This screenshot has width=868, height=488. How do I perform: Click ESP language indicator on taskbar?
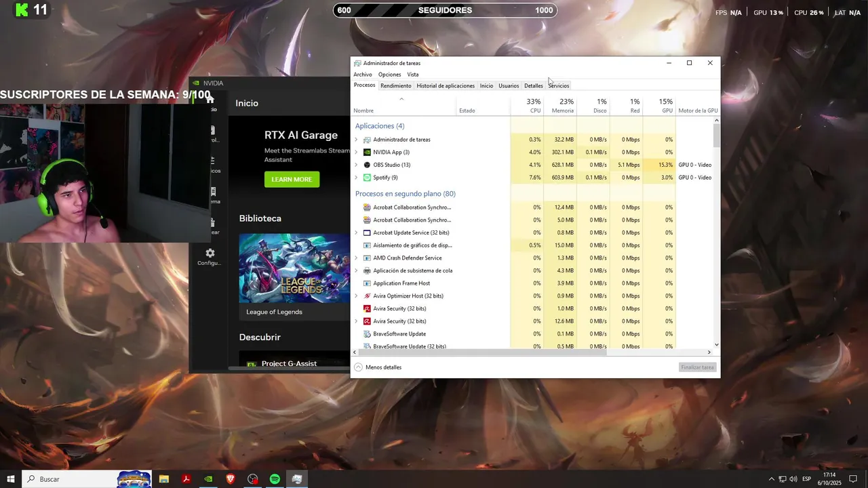[807, 479]
